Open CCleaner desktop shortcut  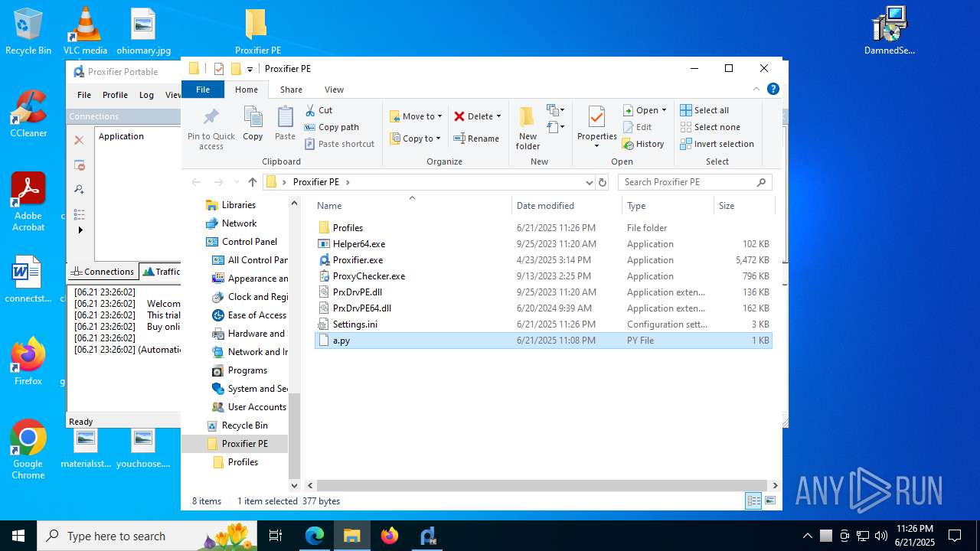click(28, 114)
